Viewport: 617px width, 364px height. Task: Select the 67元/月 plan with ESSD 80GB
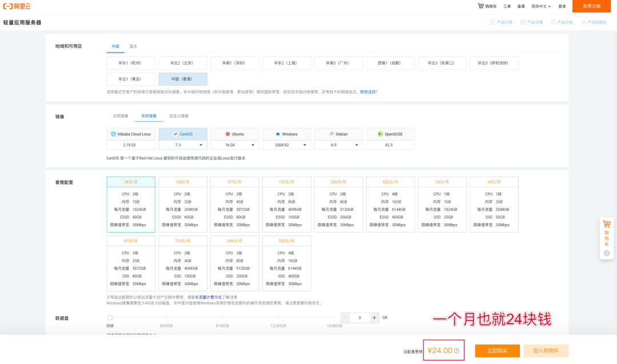[x=235, y=204]
